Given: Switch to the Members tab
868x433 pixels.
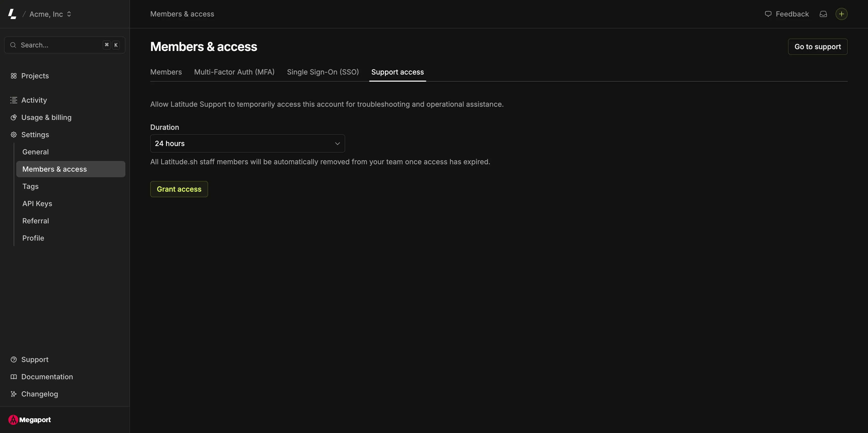Looking at the screenshot, I should tap(166, 72).
